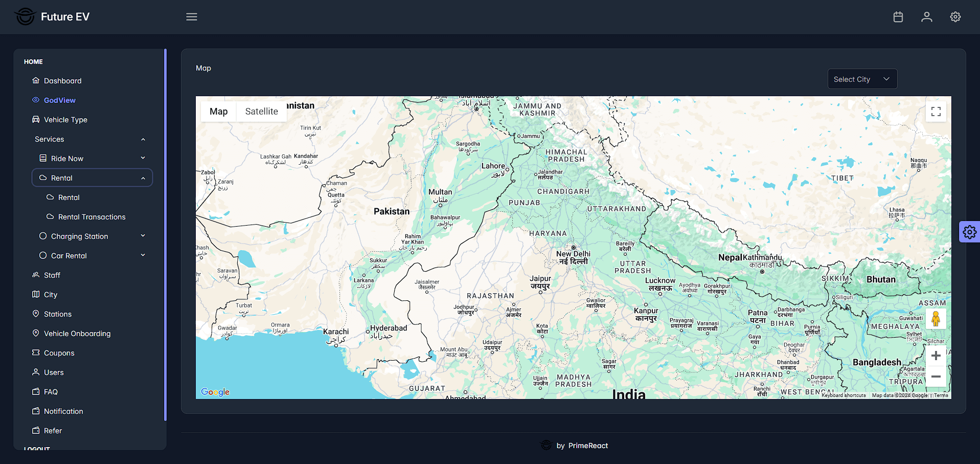Open the Select City dropdown
980x464 pixels.
point(862,79)
